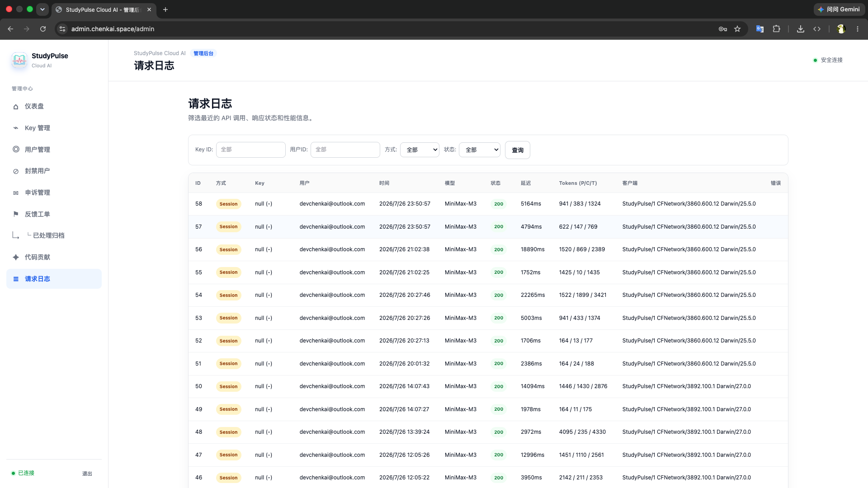This screenshot has width=868, height=488.
Task: Click client string in row 49
Action: [x=686, y=409]
